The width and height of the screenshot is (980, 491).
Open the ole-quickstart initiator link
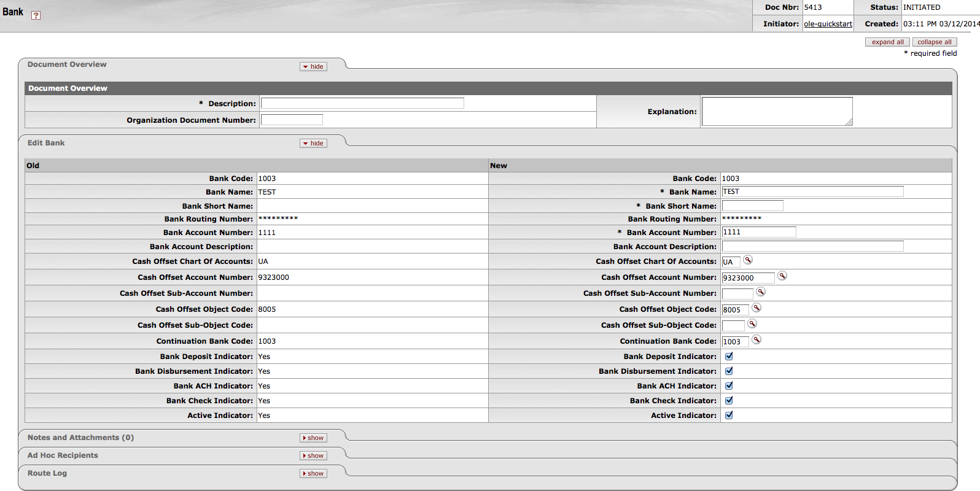coord(828,24)
